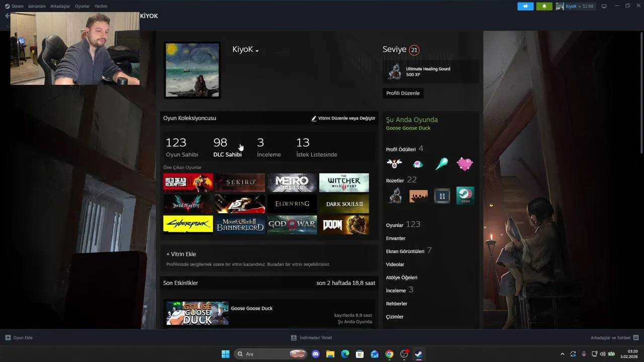Open the Steam announcements megaphone button
The height and width of the screenshot is (362, 644).
tap(525, 7)
